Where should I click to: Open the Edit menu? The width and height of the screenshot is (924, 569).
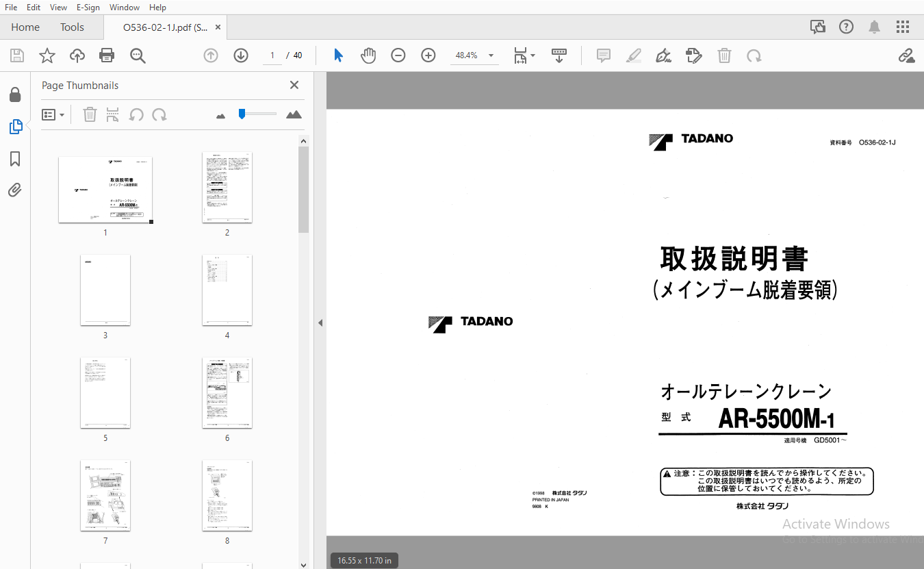(x=34, y=8)
